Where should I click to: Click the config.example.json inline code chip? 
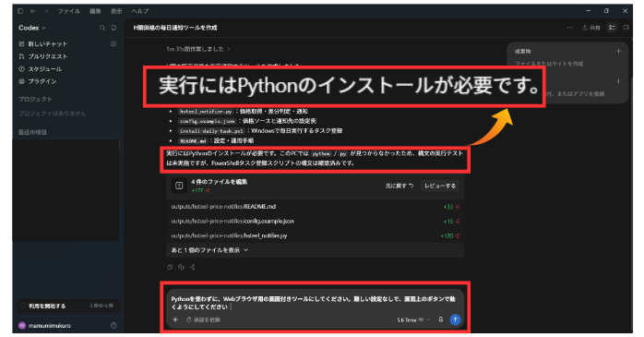point(208,121)
